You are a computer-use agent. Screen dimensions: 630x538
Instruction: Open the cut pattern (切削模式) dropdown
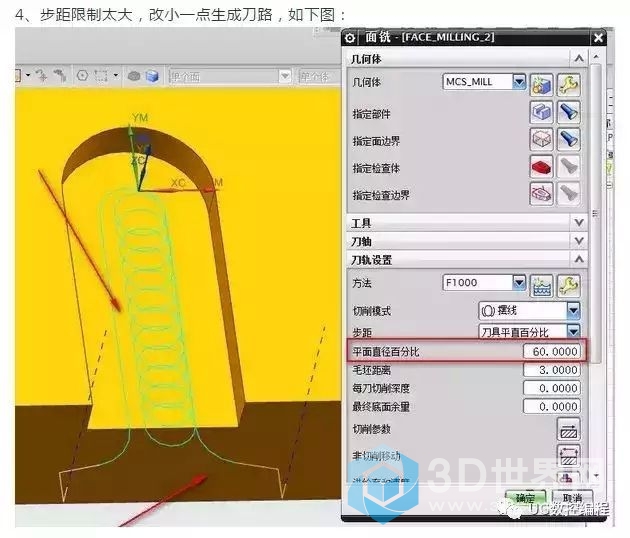coord(573,310)
